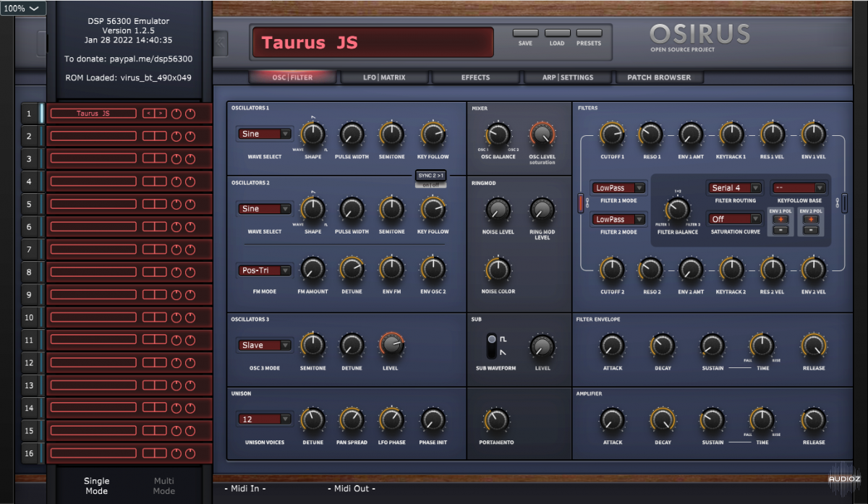Select Single Mode
The height and width of the screenshot is (504, 868).
[96, 485]
